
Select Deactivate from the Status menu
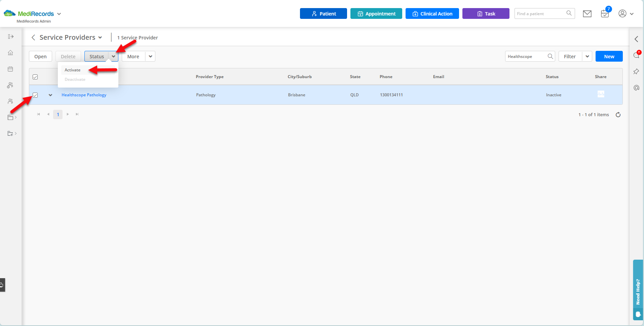click(75, 79)
